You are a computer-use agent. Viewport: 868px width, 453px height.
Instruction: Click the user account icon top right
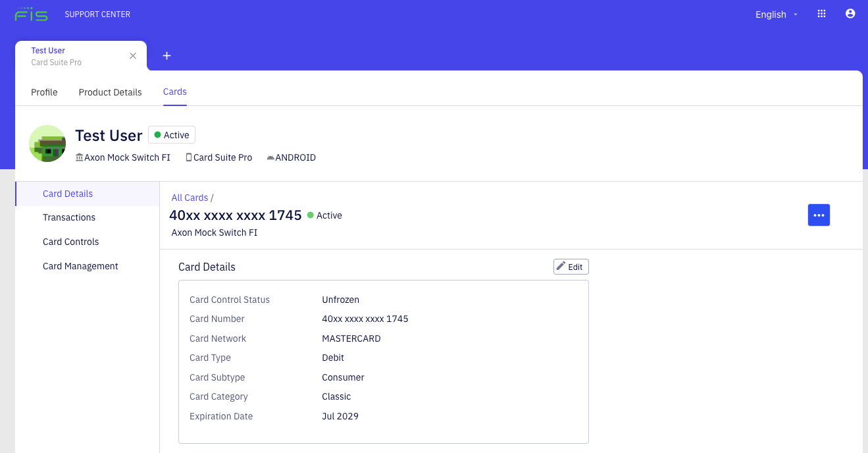tap(850, 13)
